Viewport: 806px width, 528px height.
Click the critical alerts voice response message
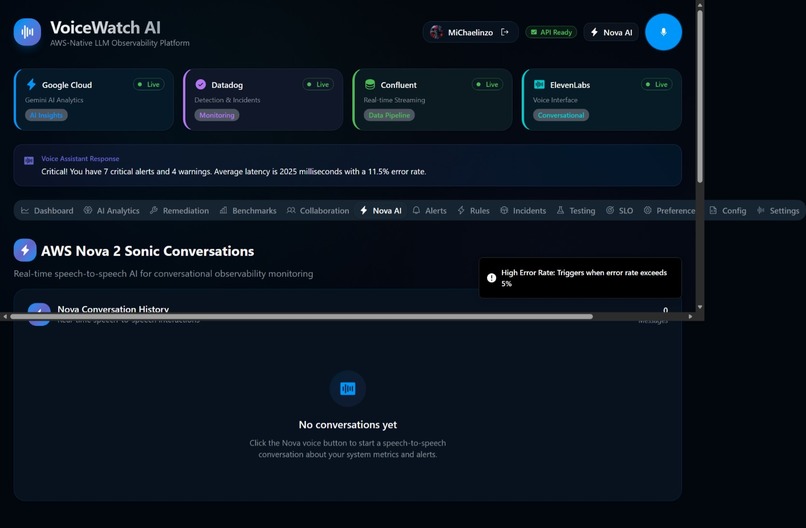click(x=233, y=172)
